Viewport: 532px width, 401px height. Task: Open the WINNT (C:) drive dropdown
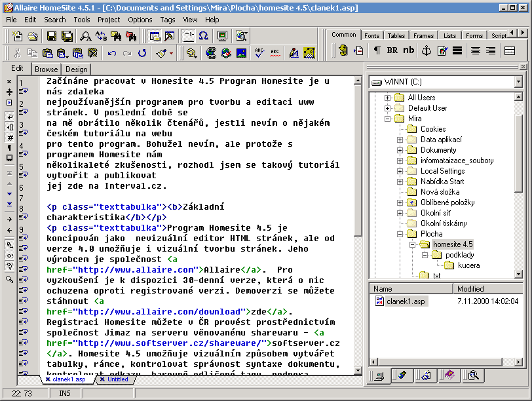coord(518,82)
